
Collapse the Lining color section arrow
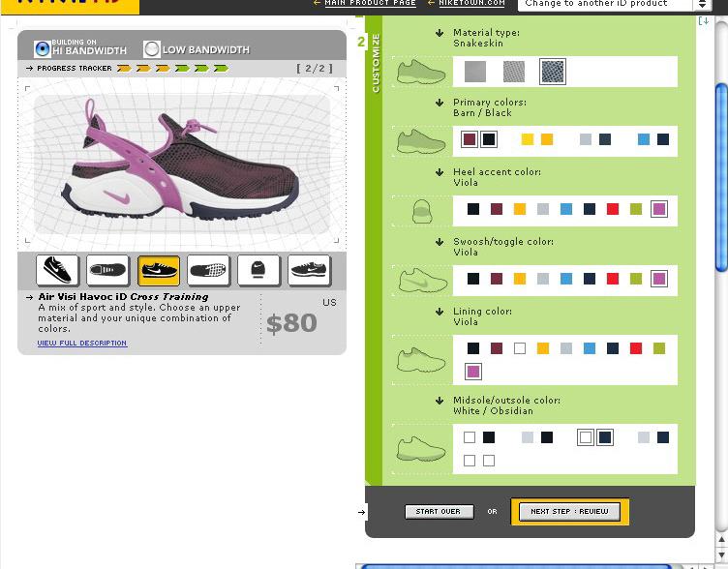click(x=440, y=312)
